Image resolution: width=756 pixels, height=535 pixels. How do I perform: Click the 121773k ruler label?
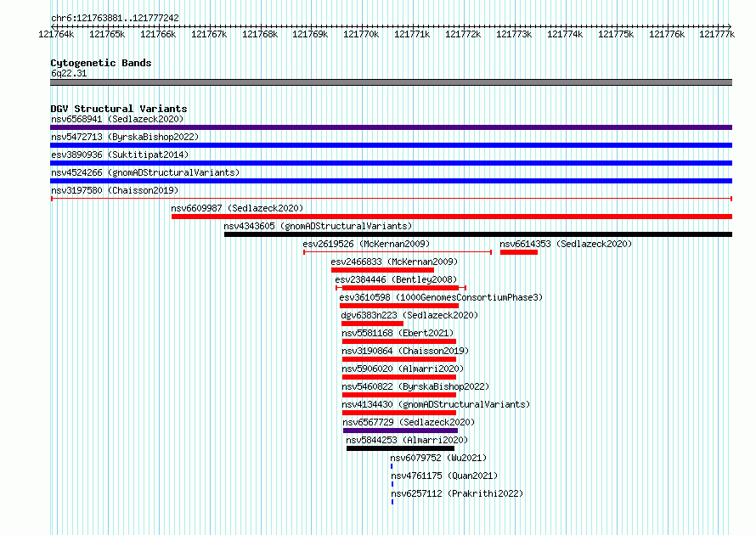pos(514,34)
